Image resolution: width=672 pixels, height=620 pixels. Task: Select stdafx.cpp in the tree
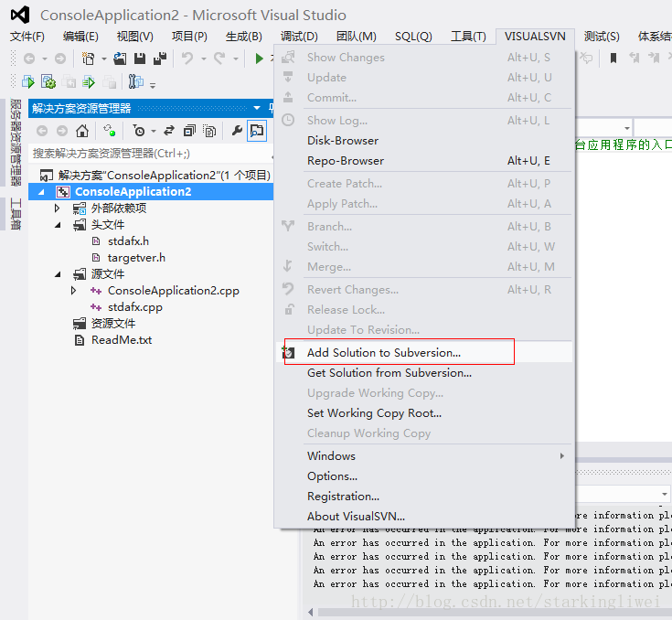135,307
